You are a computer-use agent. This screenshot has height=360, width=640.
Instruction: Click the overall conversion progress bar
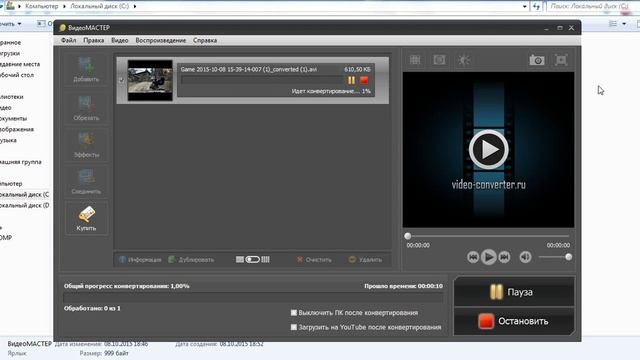253,297
